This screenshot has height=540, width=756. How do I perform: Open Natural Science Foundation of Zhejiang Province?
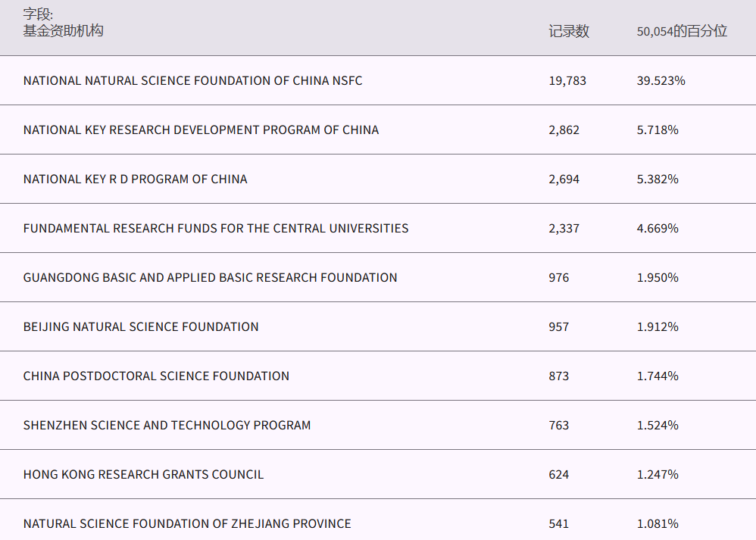click(187, 523)
